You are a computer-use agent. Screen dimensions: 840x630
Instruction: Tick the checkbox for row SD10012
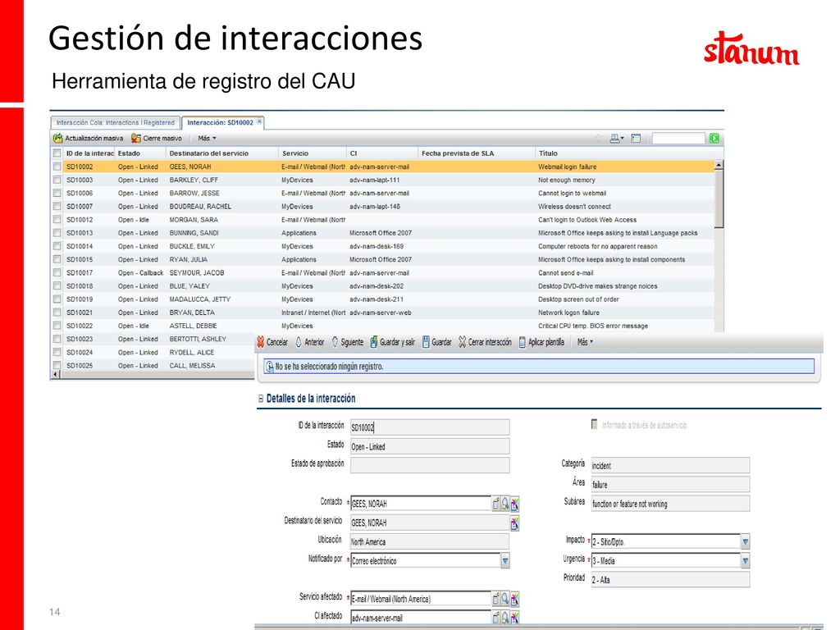tap(57, 220)
